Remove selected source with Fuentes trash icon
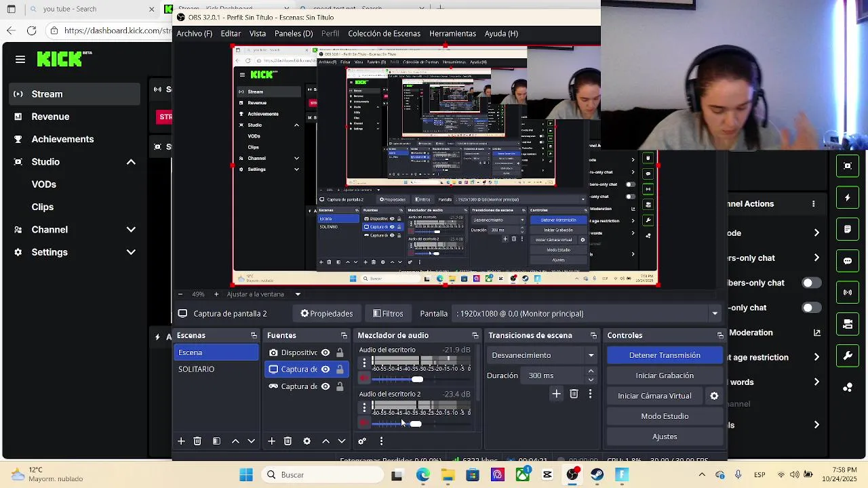Screen dimensions: 868x488 [288, 441]
